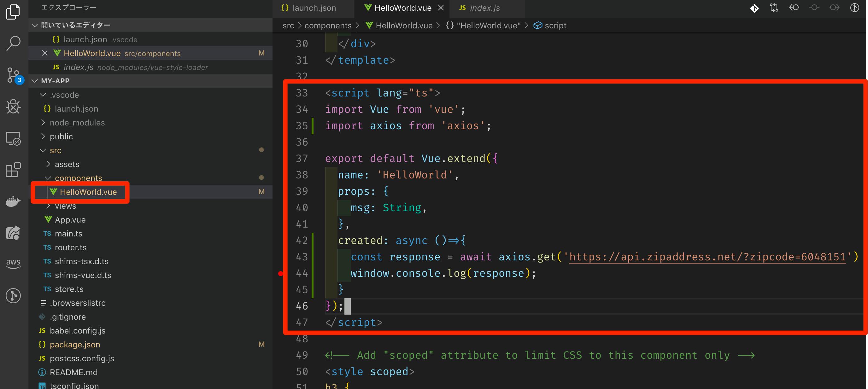Screen dimensions: 868x389
Task: Open the Extensions panel
Action: 13,170
